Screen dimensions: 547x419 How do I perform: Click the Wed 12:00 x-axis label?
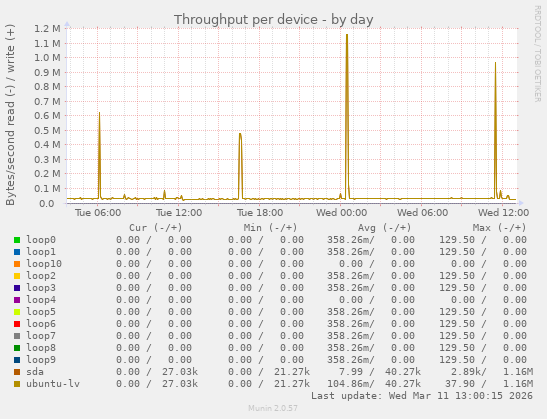pos(503,212)
